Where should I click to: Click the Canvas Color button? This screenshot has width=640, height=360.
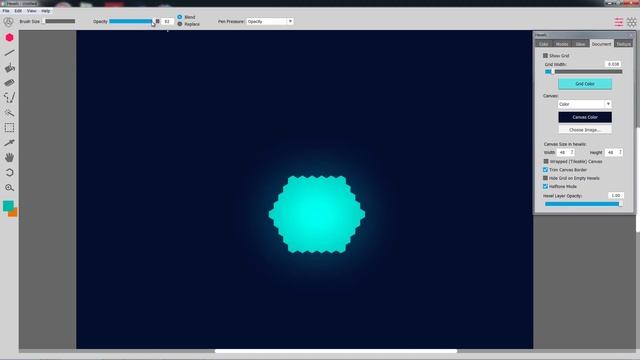[585, 117]
